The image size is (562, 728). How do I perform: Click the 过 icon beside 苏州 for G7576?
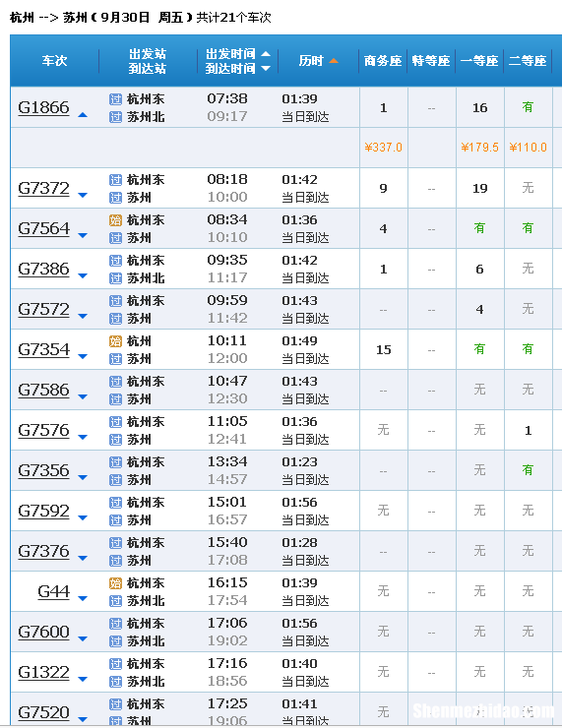point(115,440)
